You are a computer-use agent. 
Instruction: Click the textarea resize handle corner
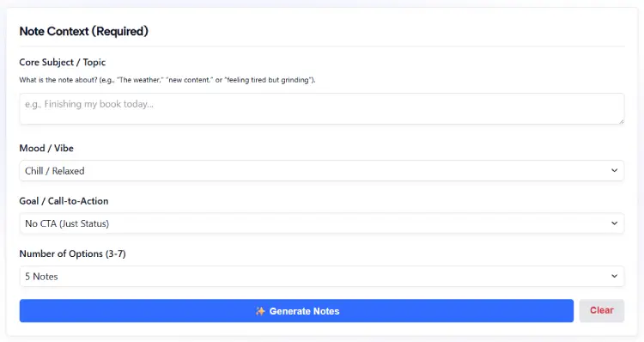click(x=621, y=121)
